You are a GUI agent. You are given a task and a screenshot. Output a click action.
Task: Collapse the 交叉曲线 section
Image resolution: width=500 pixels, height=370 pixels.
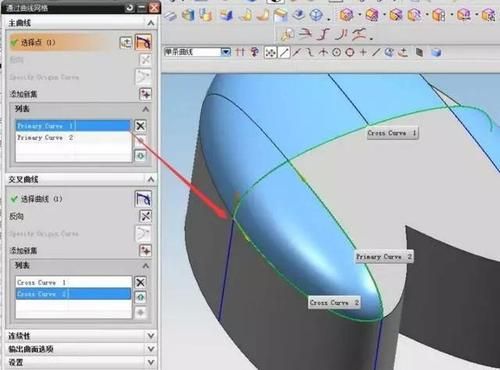(151, 180)
